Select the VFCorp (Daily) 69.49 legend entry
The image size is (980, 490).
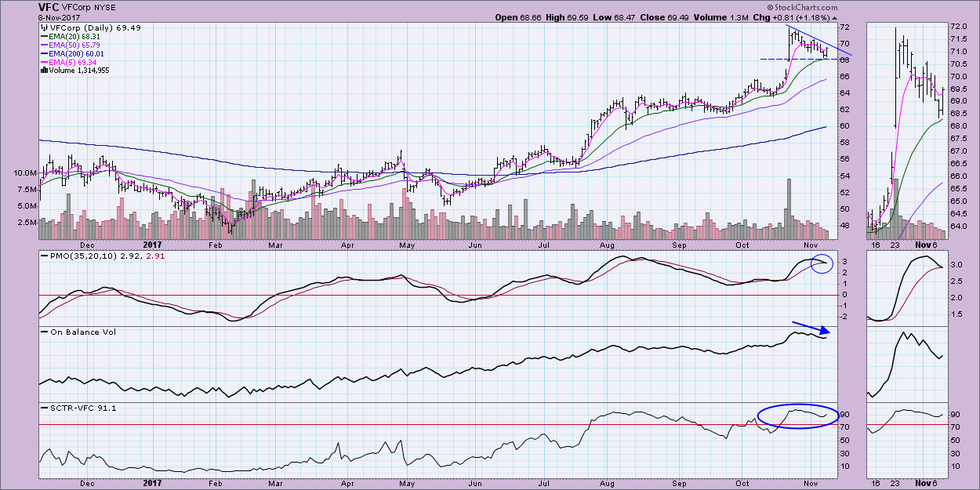(x=90, y=27)
